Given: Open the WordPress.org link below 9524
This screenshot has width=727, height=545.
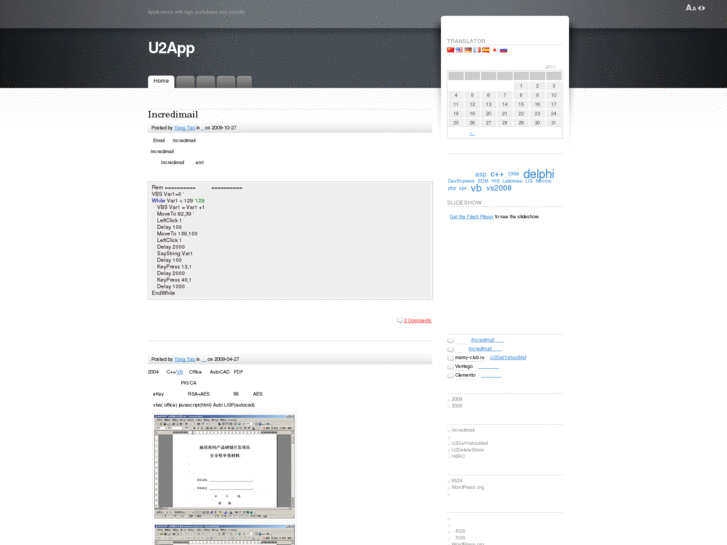Looking at the screenshot, I should point(467,487).
